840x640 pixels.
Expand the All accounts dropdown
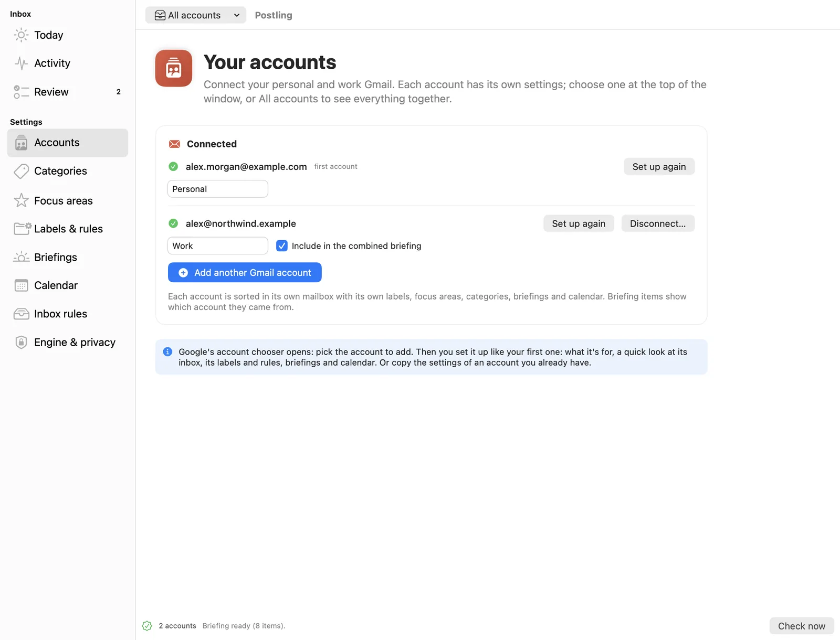(196, 15)
